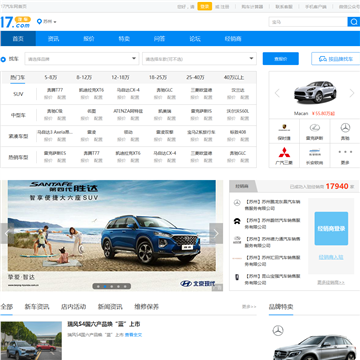The width and height of the screenshot is (360, 360).
Task: Click the location pin icon beside 苏州
Action: coord(39,22)
